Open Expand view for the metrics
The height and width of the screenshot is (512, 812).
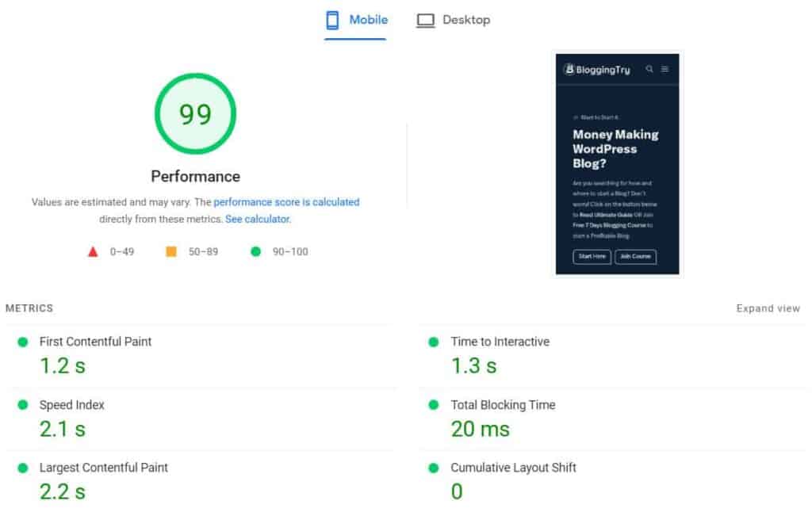pyautogui.click(x=767, y=308)
